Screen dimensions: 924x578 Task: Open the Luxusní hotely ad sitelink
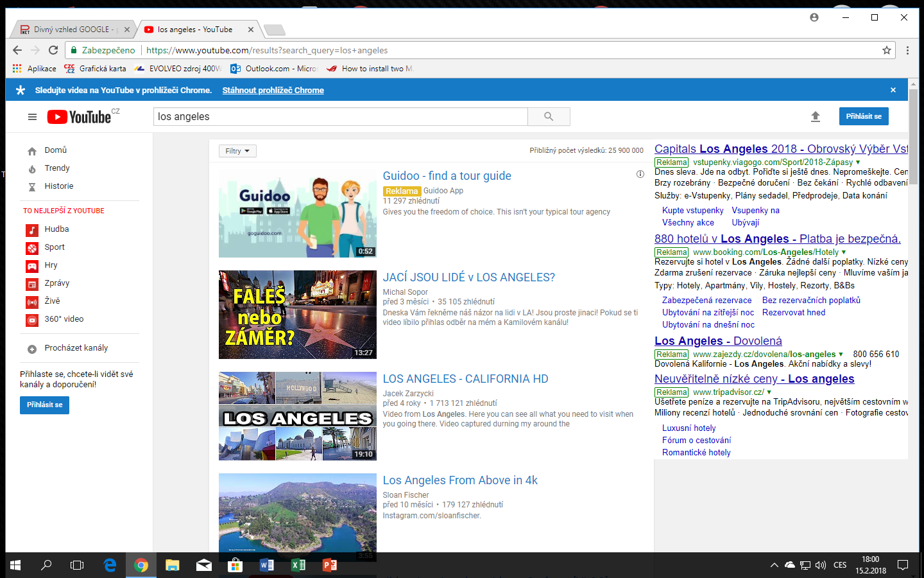(689, 428)
